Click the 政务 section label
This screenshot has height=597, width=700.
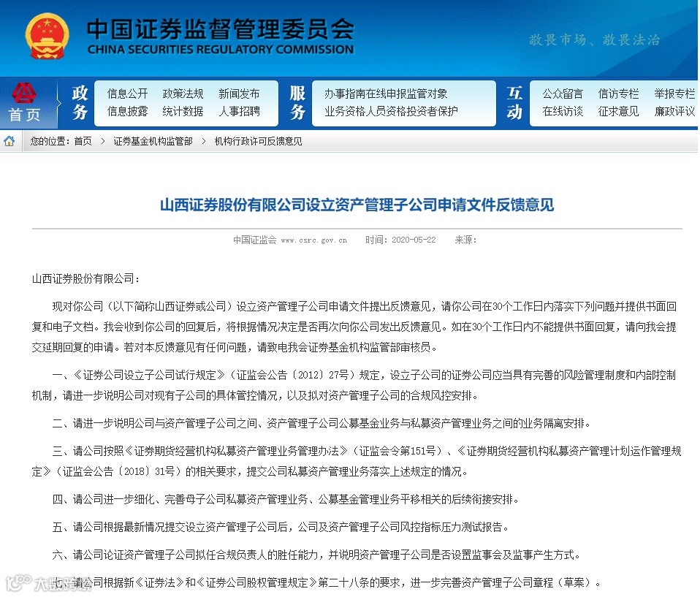click(80, 103)
